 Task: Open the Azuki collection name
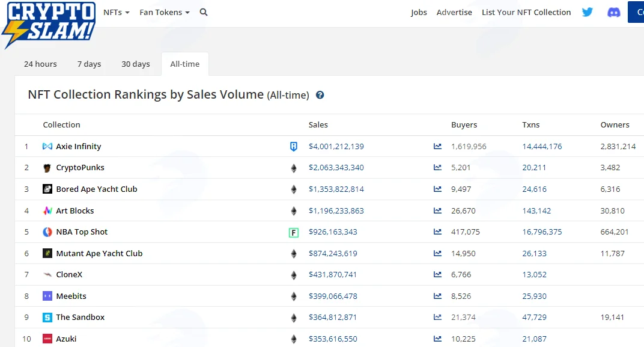(x=66, y=339)
